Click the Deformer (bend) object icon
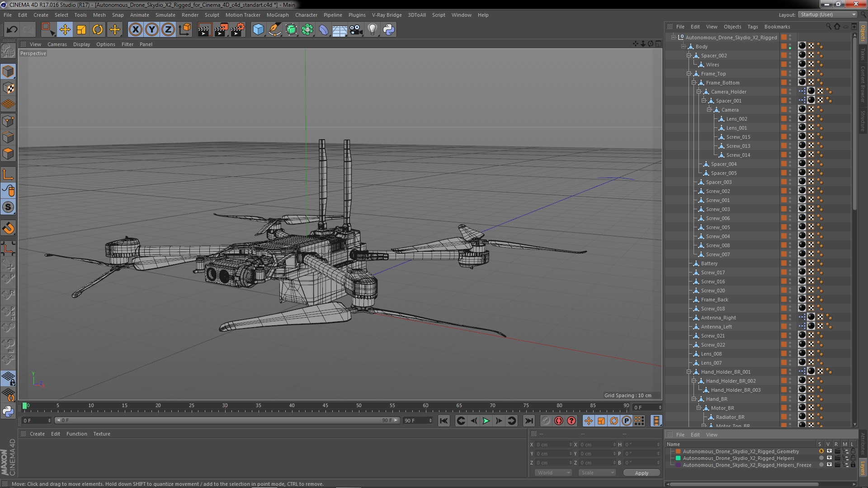Image resolution: width=868 pixels, height=488 pixels. [324, 30]
